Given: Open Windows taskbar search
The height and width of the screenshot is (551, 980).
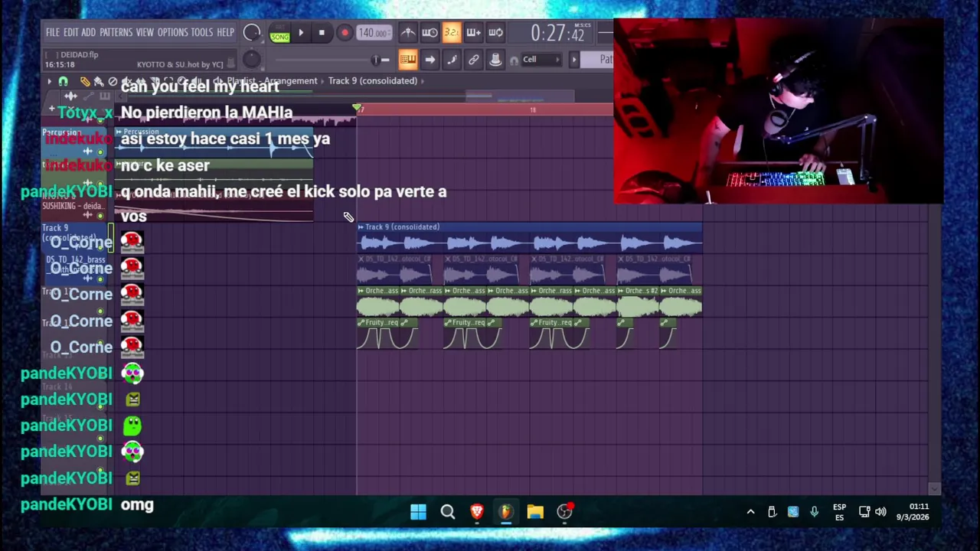Looking at the screenshot, I should click(x=448, y=512).
